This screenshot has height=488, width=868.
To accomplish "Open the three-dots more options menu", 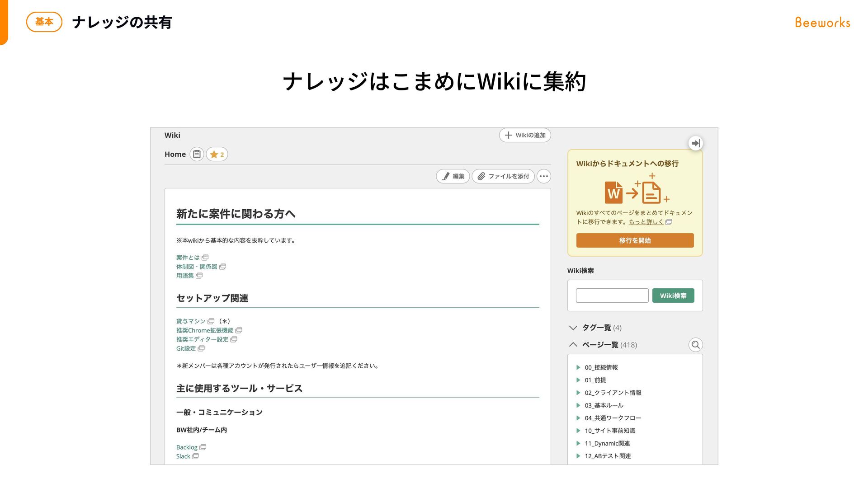I will (544, 176).
